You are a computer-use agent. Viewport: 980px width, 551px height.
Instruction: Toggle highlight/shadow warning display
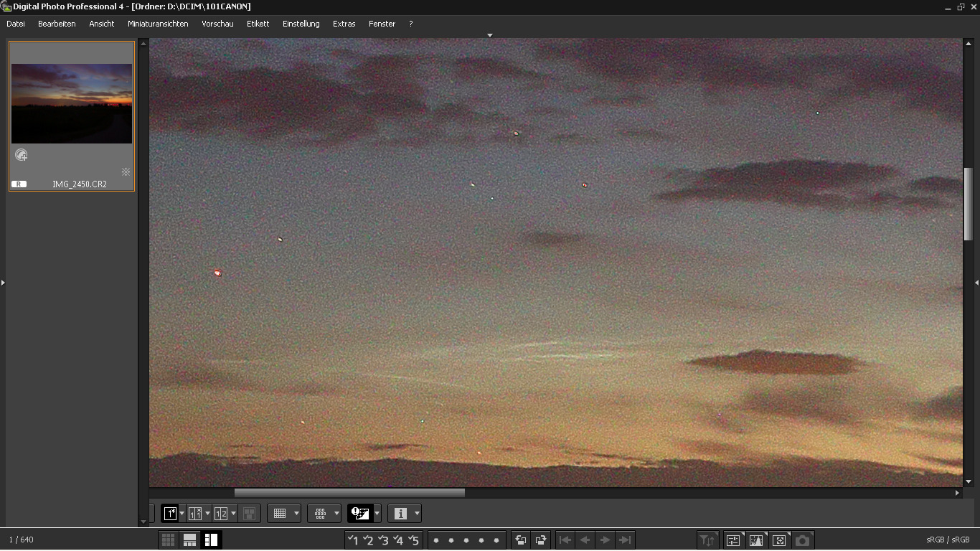pyautogui.click(x=359, y=514)
